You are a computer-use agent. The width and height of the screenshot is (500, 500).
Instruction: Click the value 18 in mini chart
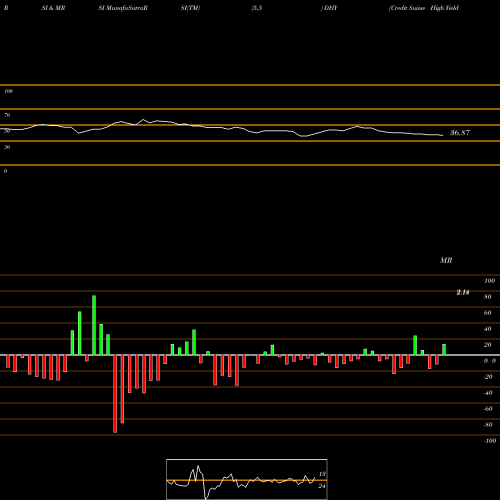tap(322, 474)
